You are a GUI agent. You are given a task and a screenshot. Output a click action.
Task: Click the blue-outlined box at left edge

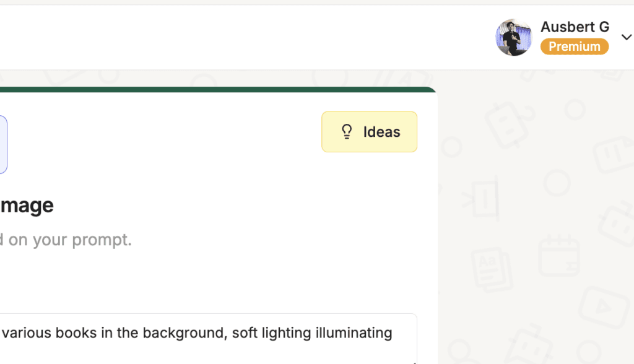click(x=3, y=144)
